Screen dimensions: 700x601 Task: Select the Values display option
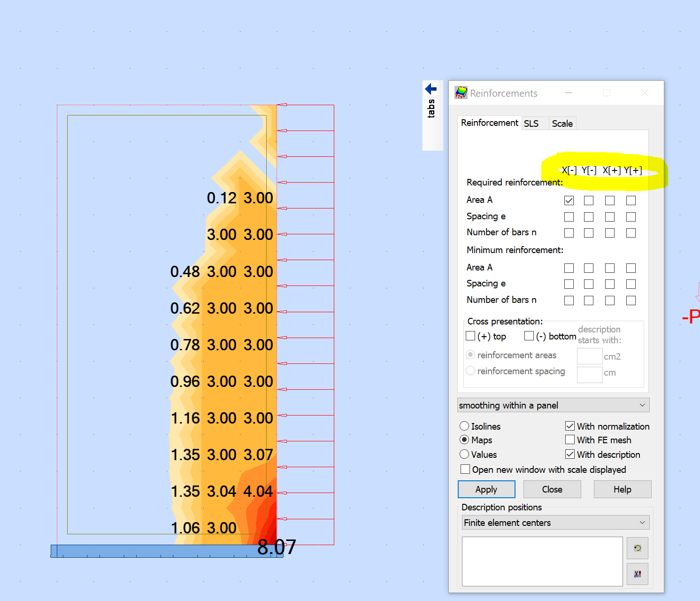[464, 454]
